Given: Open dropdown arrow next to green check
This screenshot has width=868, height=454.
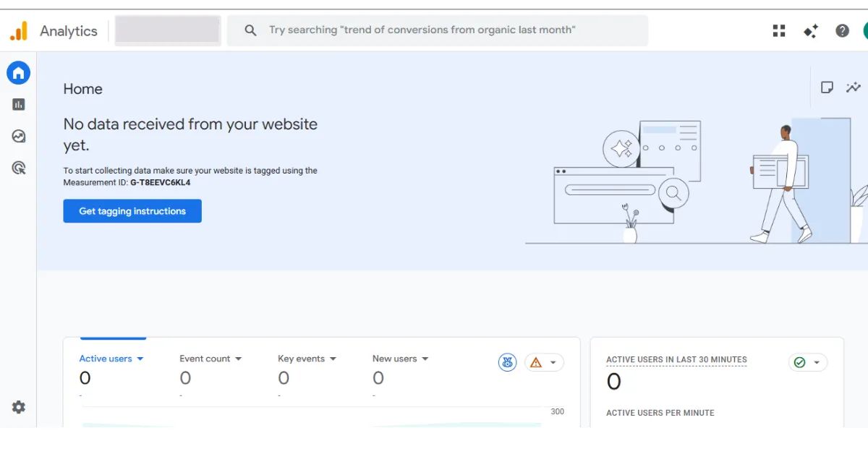Looking at the screenshot, I should click(817, 363).
